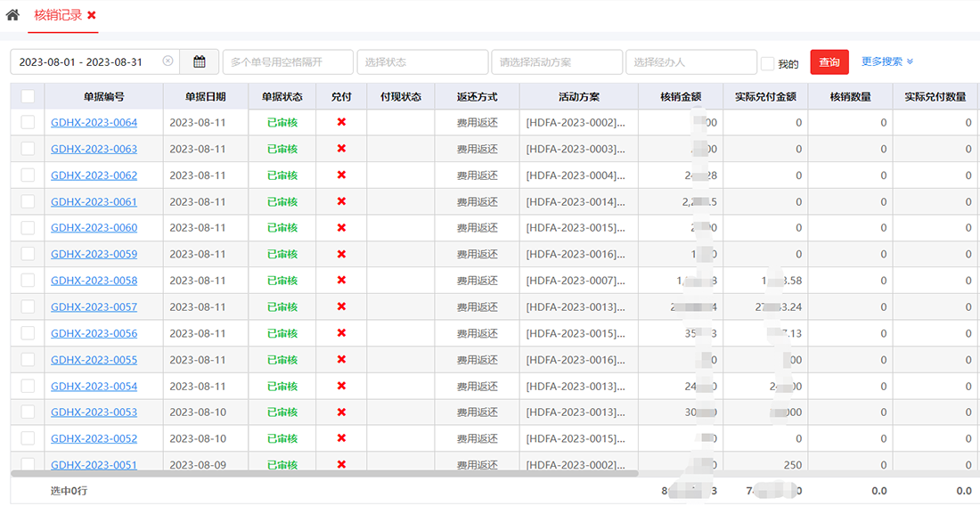
Task: Click red X 兑付 icon for GDHX-2023-0053
Action: pos(341,412)
